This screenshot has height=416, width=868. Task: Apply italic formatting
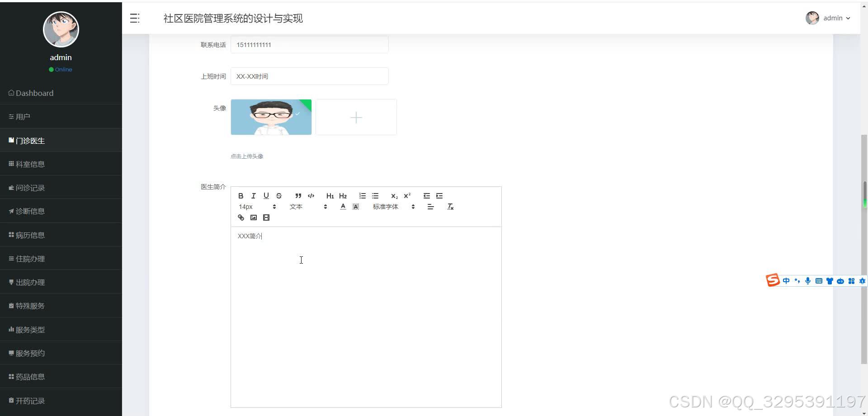(x=253, y=195)
